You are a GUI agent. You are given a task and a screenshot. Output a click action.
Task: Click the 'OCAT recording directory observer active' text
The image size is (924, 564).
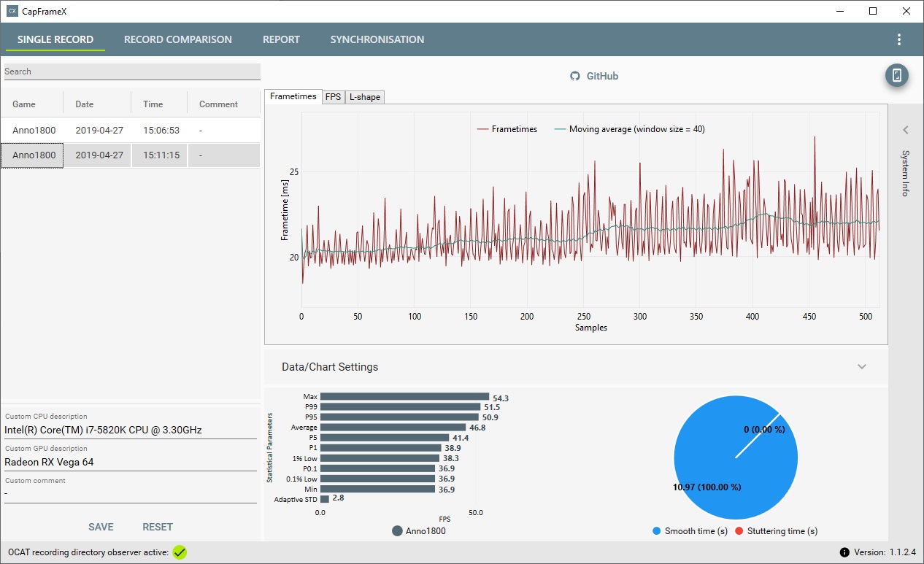coord(88,552)
